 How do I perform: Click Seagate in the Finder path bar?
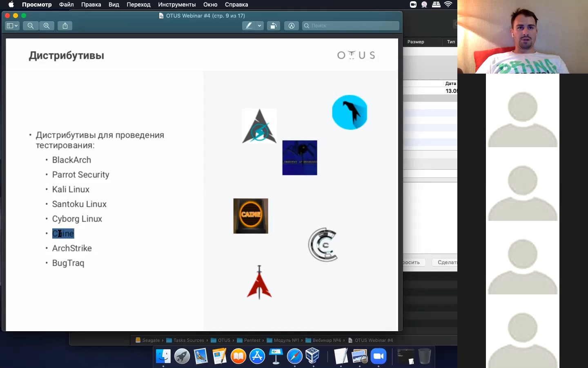147,340
